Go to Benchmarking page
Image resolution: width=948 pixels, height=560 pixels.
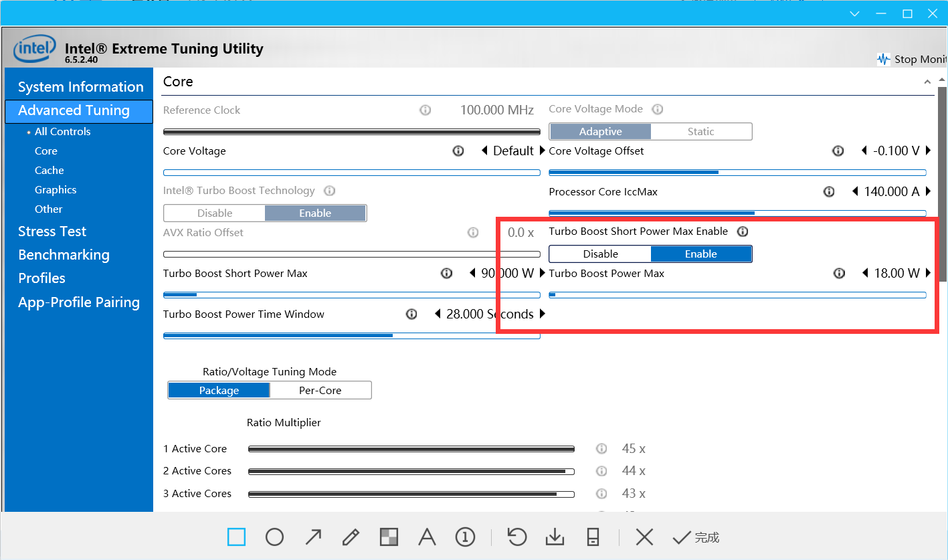coord(64,255)
